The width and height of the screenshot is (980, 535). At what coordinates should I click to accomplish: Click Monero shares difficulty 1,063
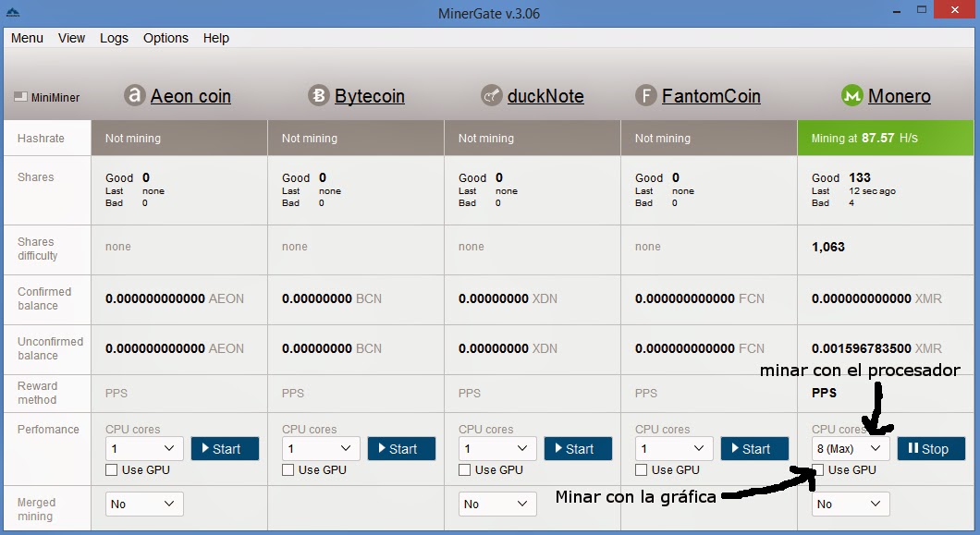click(828, 247)
